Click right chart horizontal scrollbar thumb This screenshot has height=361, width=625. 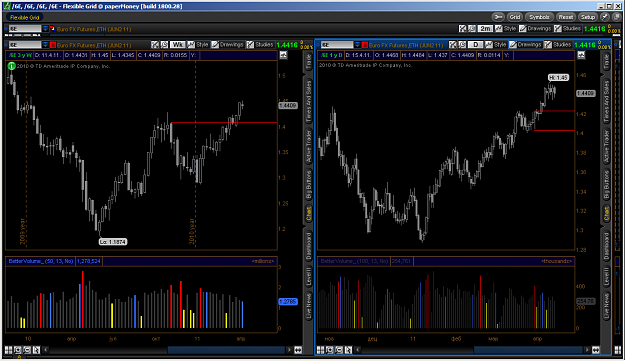pos(528,350)
